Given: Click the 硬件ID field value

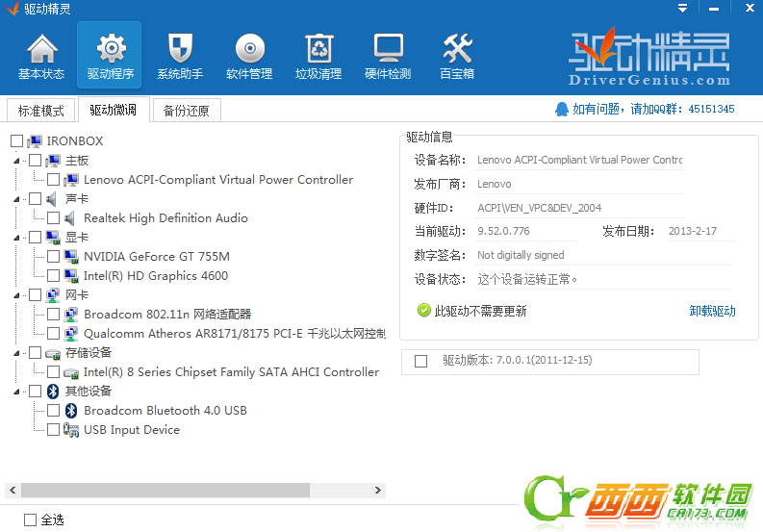Looking at the screenshot, I should coord(579,208).
